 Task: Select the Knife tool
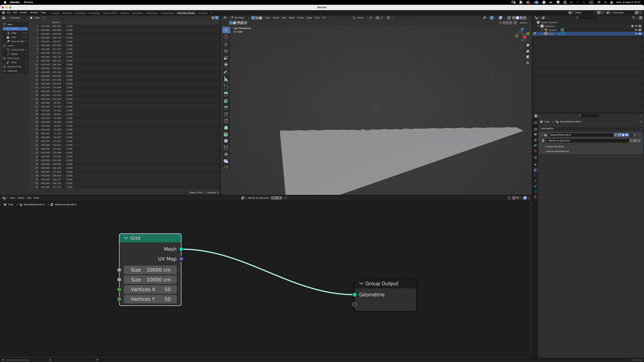[x=226, y=121]
